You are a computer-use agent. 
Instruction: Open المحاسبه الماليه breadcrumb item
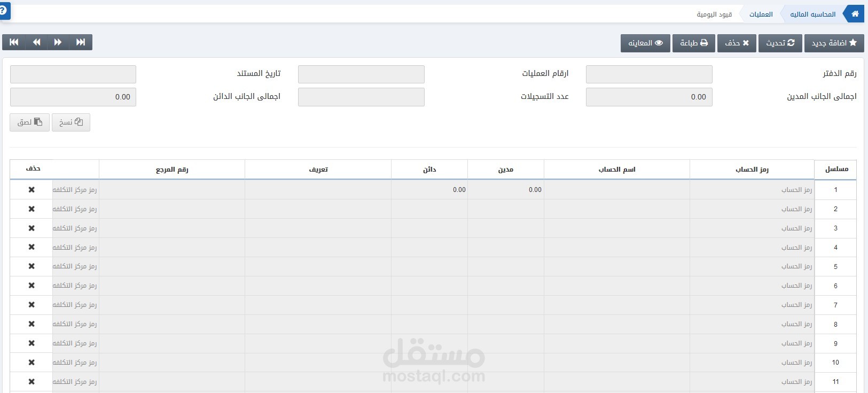(812, 14)
